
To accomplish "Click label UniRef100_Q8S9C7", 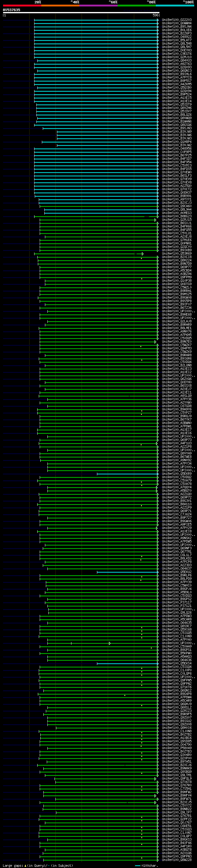I will (176, 626).
